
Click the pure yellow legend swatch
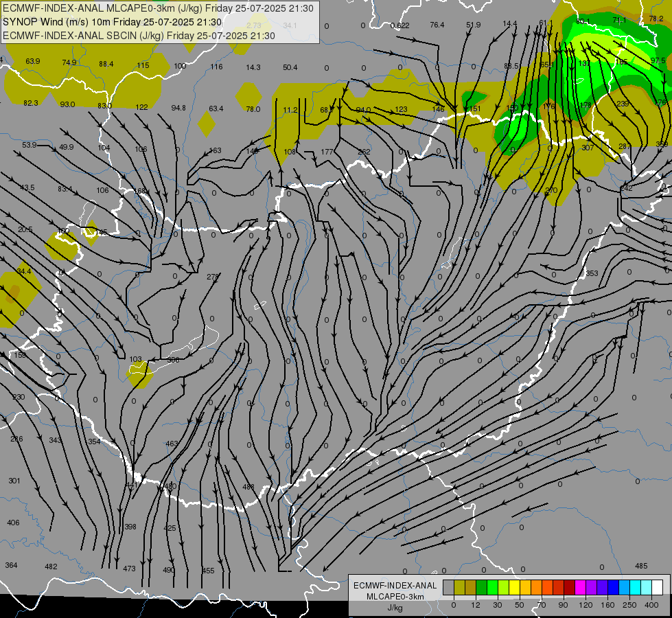pos(514,588)
